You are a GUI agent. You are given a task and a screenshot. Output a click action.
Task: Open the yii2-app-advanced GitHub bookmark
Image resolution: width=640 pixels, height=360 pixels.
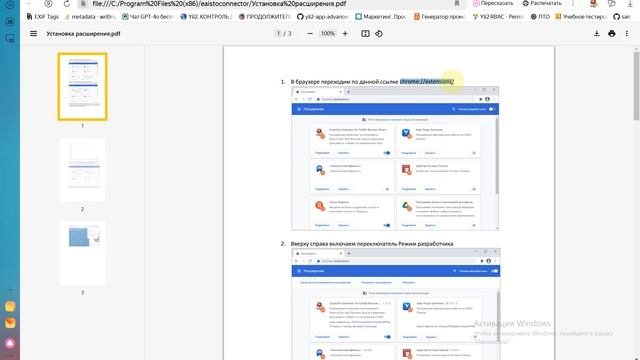322,17
